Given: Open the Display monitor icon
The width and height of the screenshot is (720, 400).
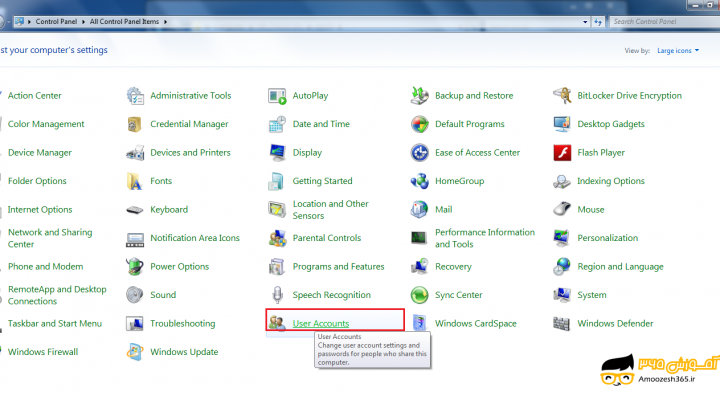Looking at the screenshot, I should point(277,152).
